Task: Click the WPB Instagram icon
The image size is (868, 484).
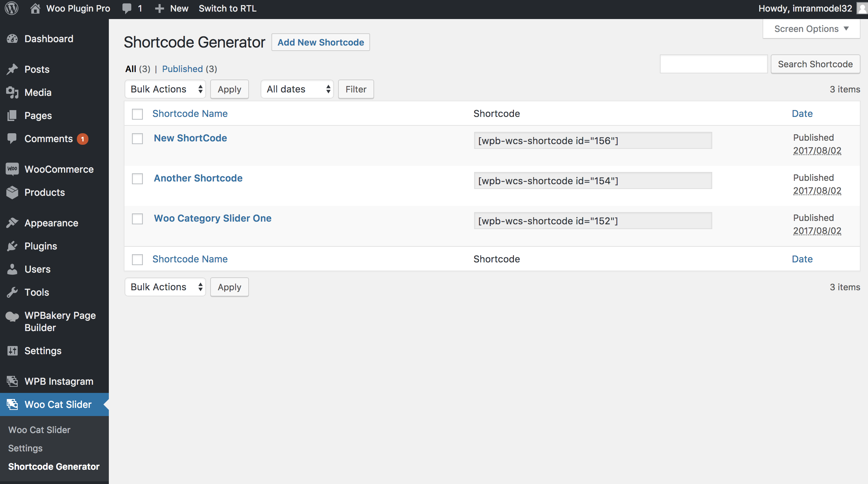Action: click(12, 381)
